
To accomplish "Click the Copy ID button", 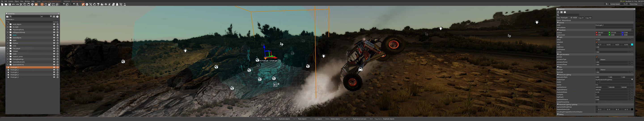I will [581, 18].
